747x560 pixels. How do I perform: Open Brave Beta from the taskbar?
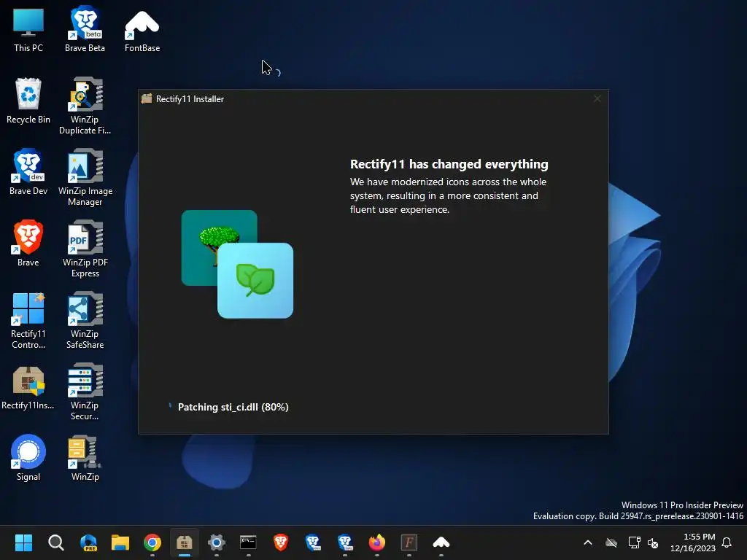(345, 542)
